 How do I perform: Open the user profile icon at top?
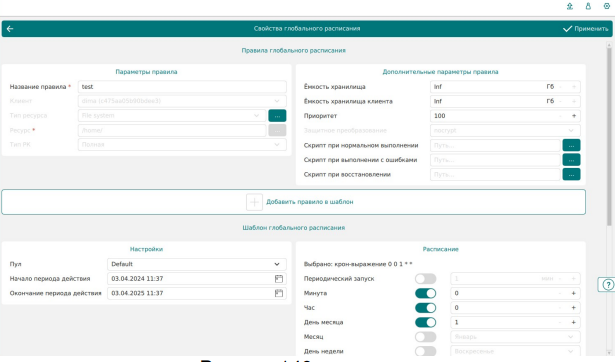coord(588,6)
